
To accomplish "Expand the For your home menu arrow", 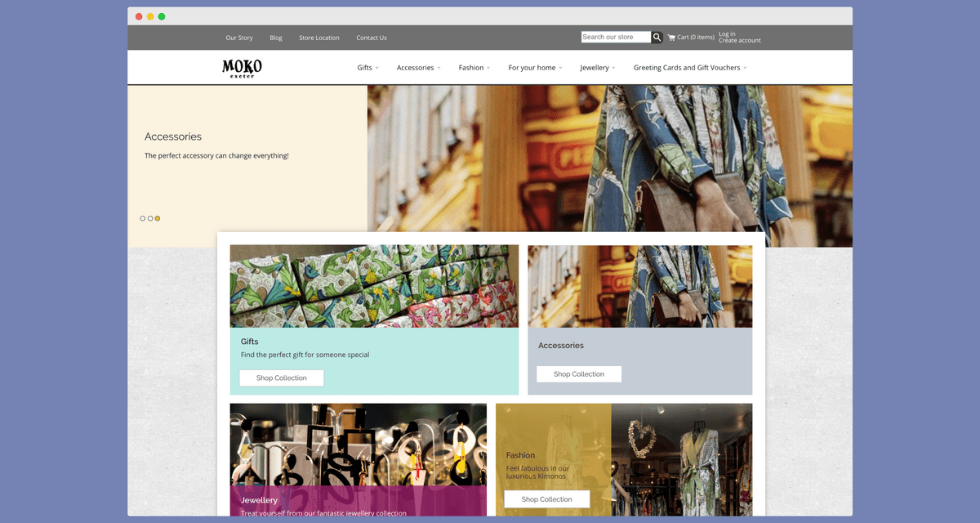I will [560, 68].
